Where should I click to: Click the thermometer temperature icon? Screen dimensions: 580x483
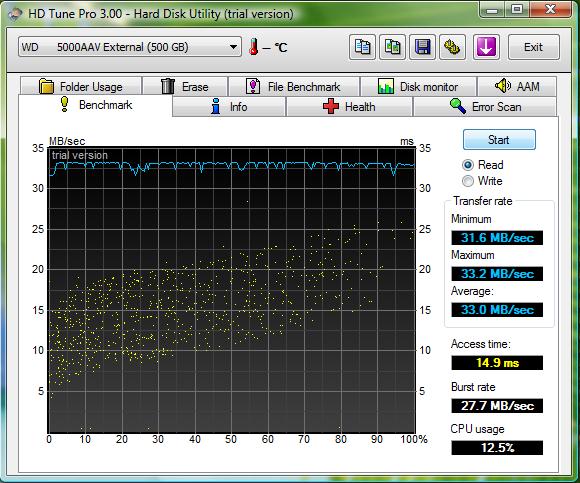[x=253, y=47]
